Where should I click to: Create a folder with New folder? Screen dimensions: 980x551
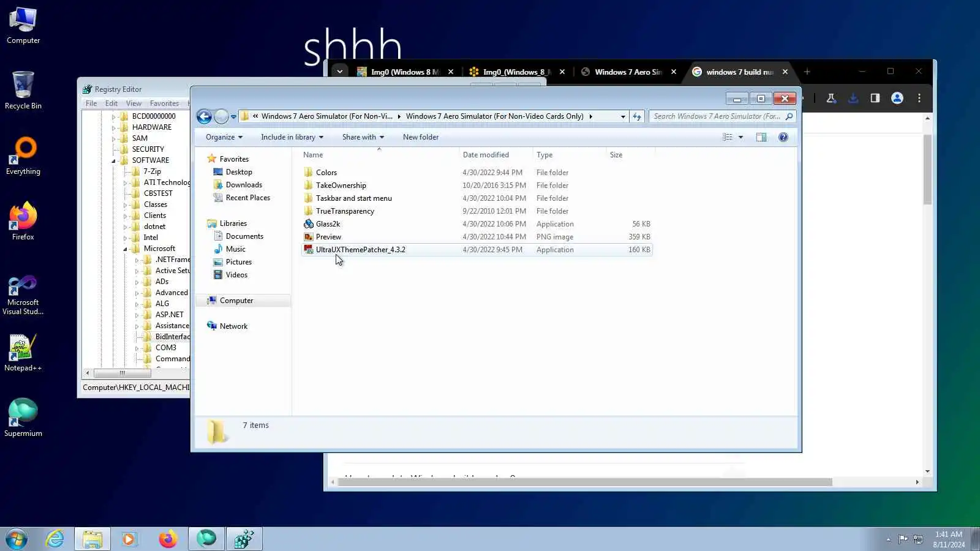(x=421, y=137)
